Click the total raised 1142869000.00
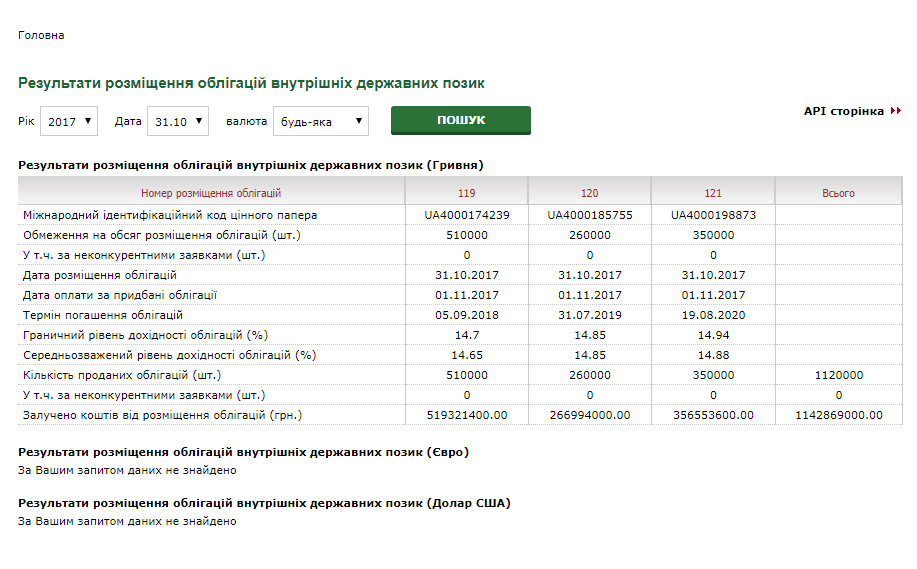 click(x=839, y=415)
